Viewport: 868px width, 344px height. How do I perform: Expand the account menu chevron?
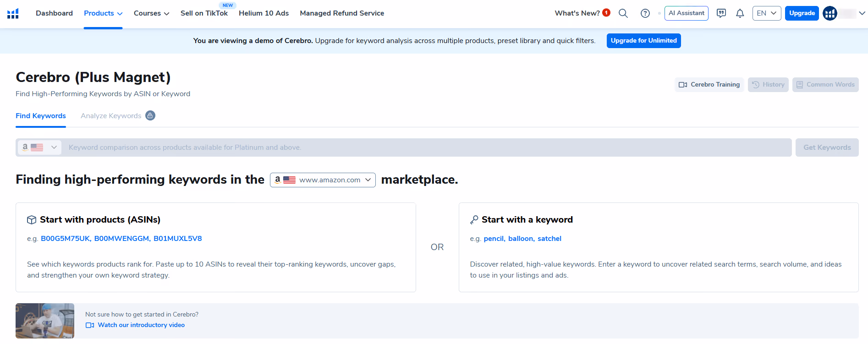coord(862,13)
